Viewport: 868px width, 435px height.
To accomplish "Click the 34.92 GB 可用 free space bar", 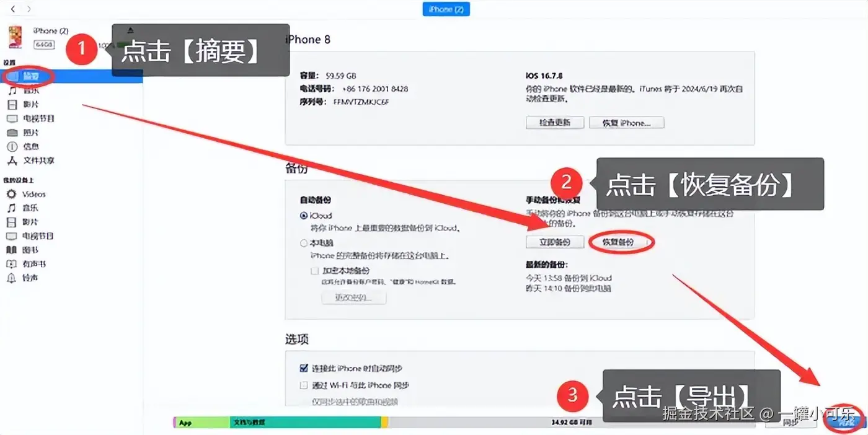I will click(570, 423).
